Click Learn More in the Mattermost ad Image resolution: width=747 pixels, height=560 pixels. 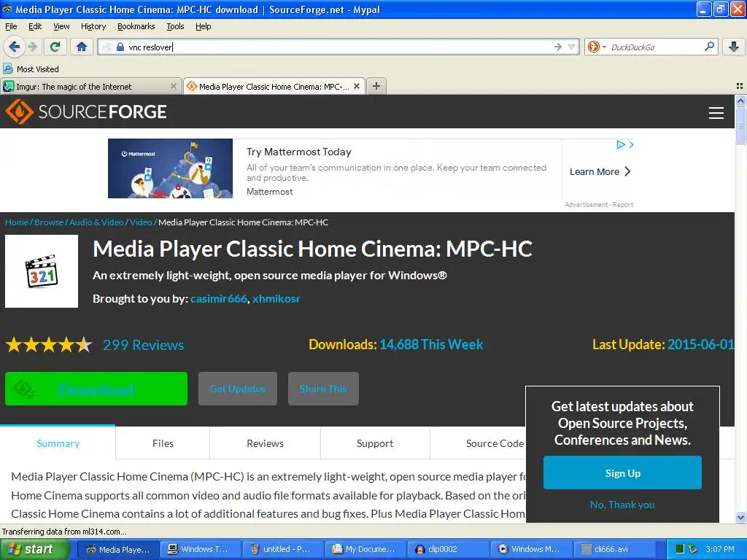tap(600, 171)
